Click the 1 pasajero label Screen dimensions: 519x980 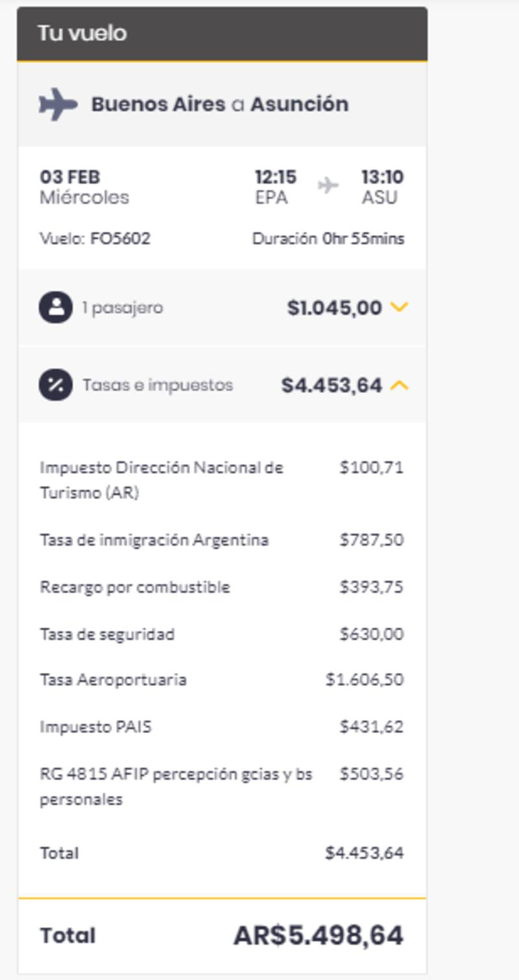pyautogui.click(x=123, y=308)
